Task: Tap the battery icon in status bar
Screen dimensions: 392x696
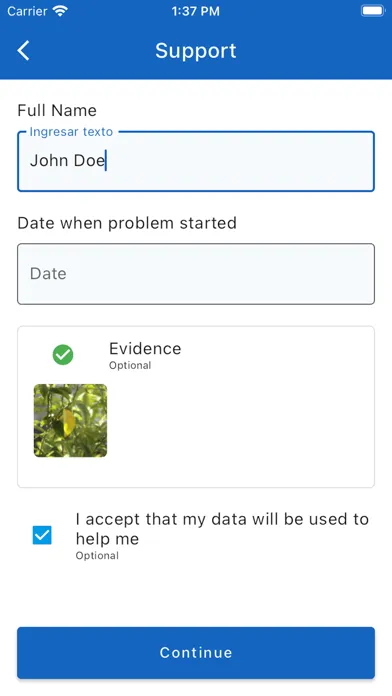Action: pos(372,11)
